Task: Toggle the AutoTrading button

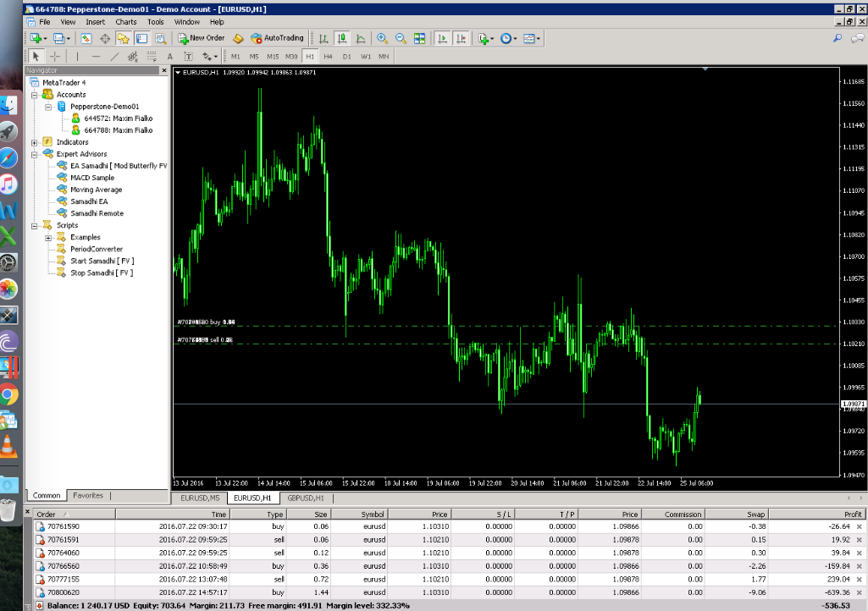Action: pos(278,38)
